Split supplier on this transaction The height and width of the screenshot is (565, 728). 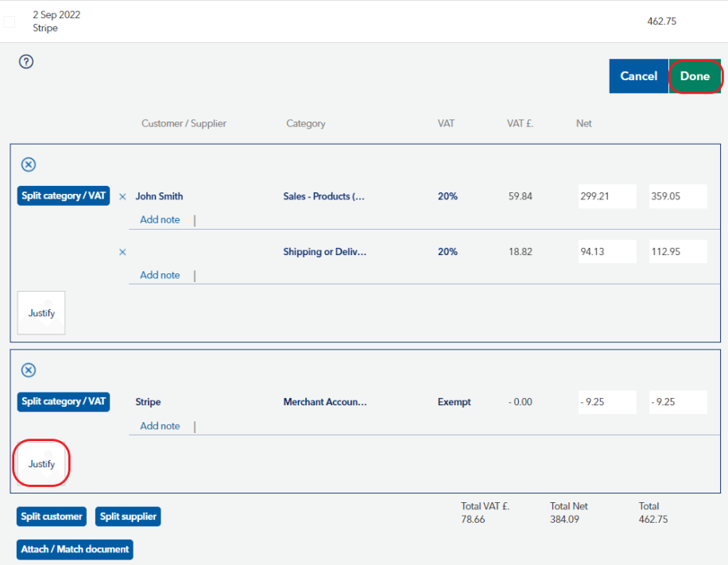coord(128,517)
